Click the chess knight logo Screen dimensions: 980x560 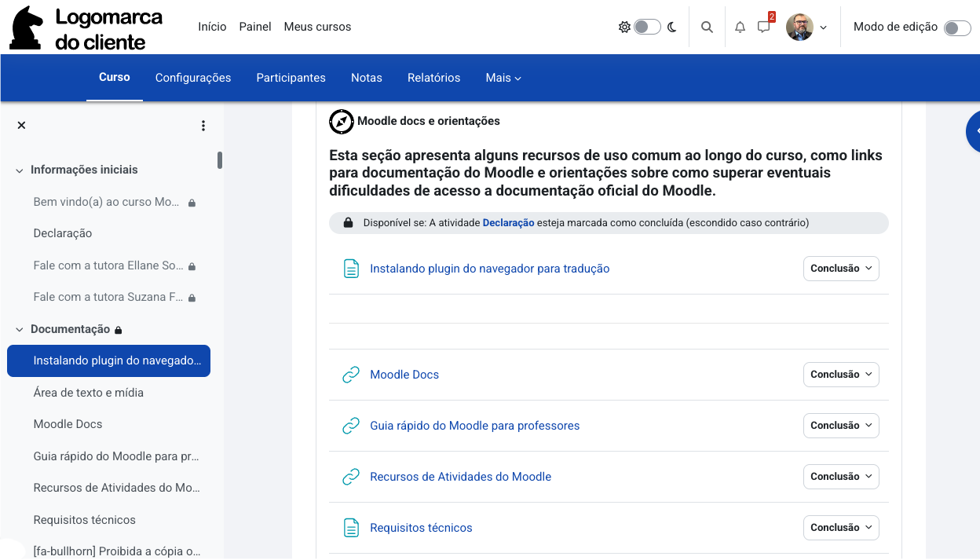pos(27,27)
